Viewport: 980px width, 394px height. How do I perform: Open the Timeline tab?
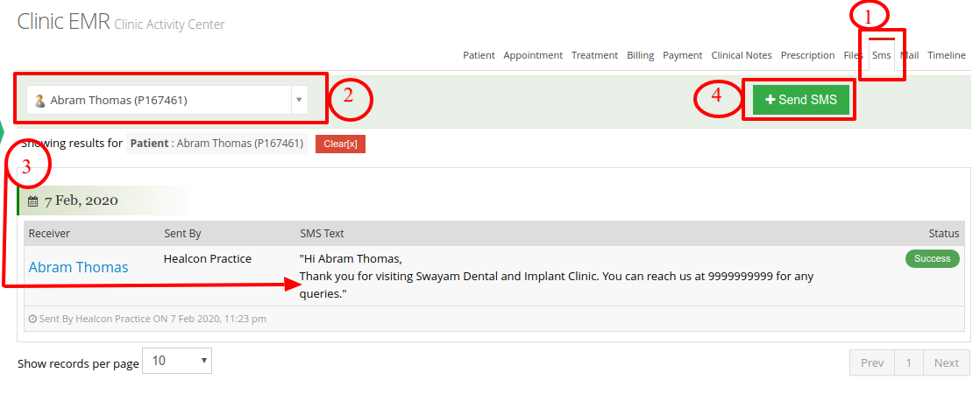(x=946, y=55)
